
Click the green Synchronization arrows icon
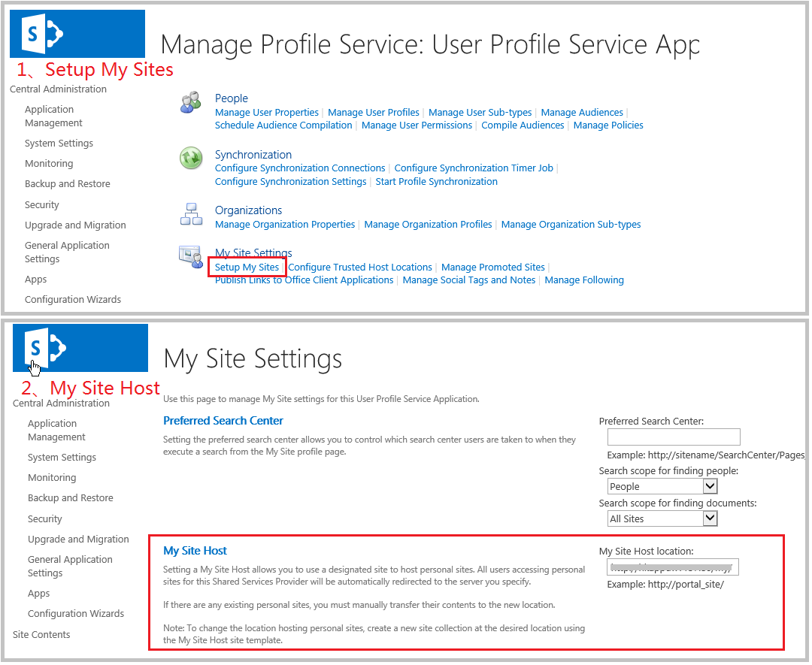coord(191,159)
